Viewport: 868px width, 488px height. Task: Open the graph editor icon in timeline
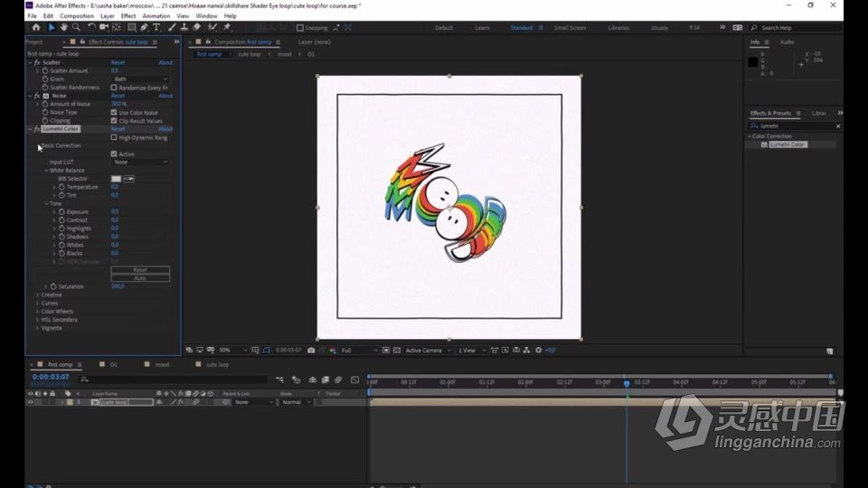click(354, 380)
